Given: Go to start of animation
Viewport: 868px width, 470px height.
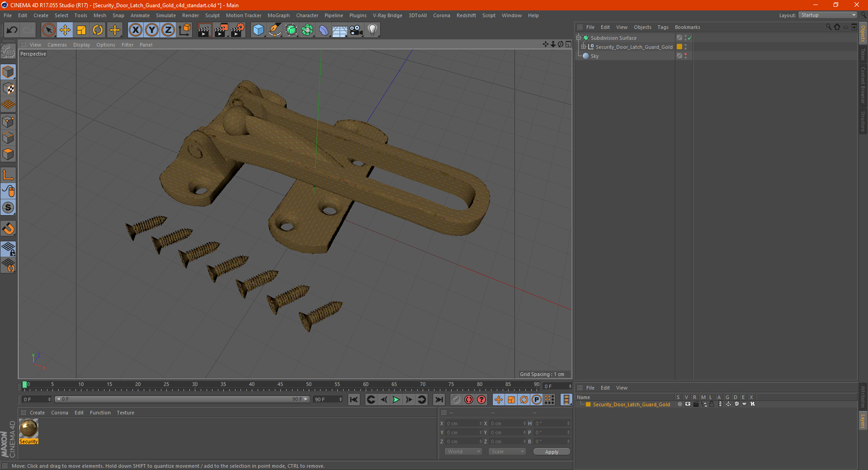Looking at the screenshot, I should pos(354,399).
